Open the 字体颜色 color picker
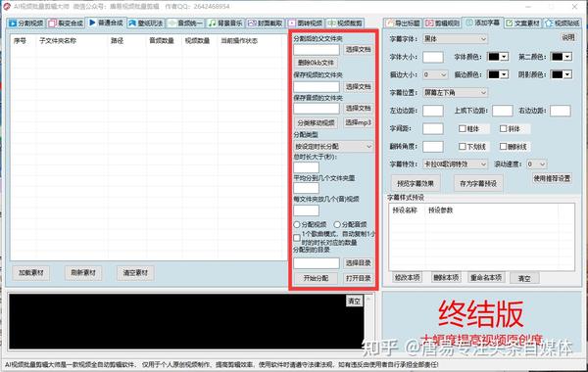 tap(498, 57)
